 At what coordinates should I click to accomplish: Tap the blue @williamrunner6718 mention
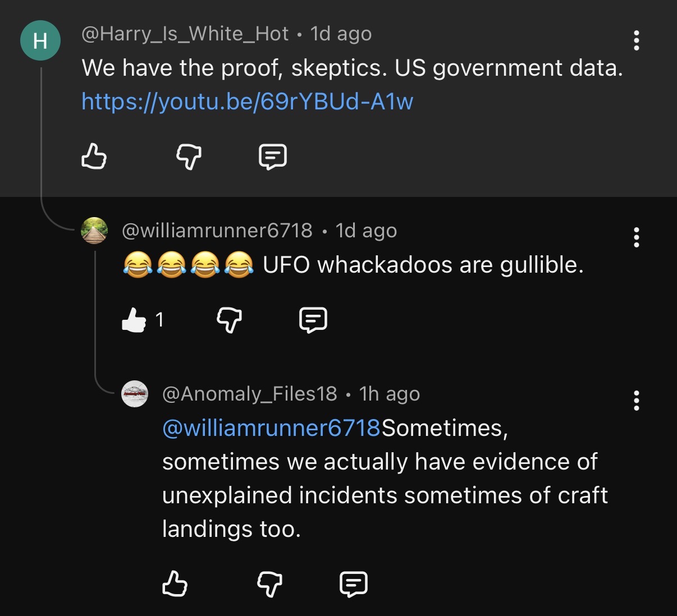tap(272, 428)
